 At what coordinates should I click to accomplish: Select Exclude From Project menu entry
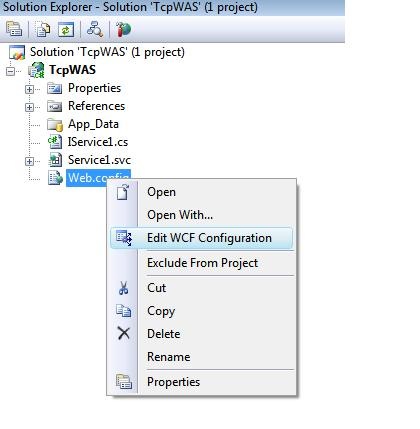(x=202, y=263)
